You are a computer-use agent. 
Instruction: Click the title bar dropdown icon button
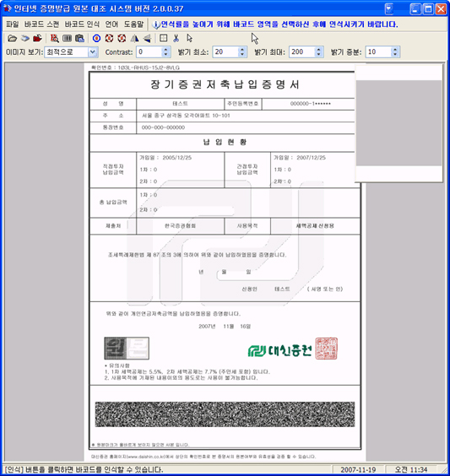pos(389,8)
